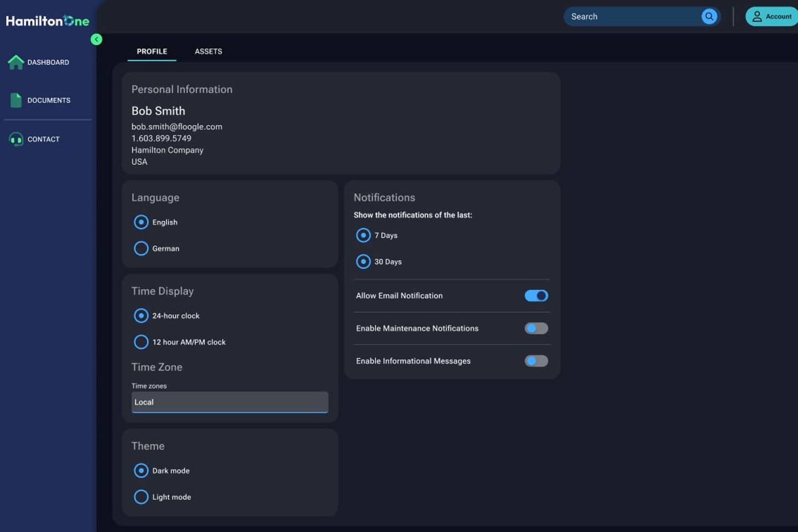
Task: Click the name Bob Smith
Action: click(158, 111)
